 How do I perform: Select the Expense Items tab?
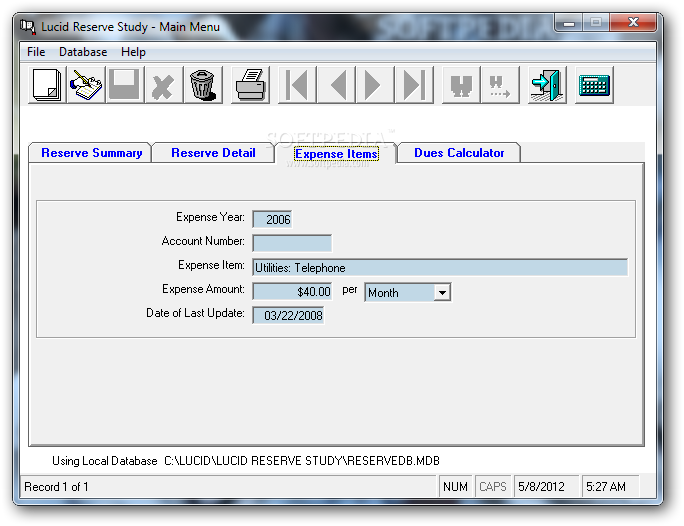pyautogui.click(x=336, y=154)
